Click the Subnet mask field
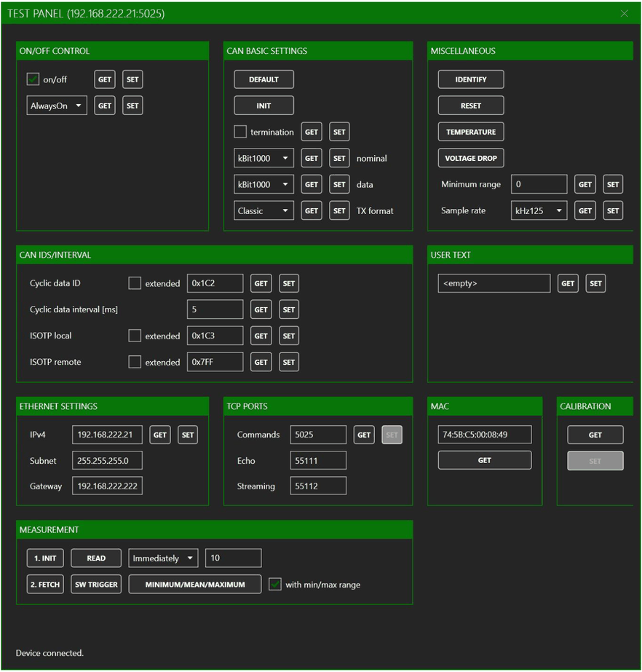Viewport: 642px width, 672px height. [107, 460]
